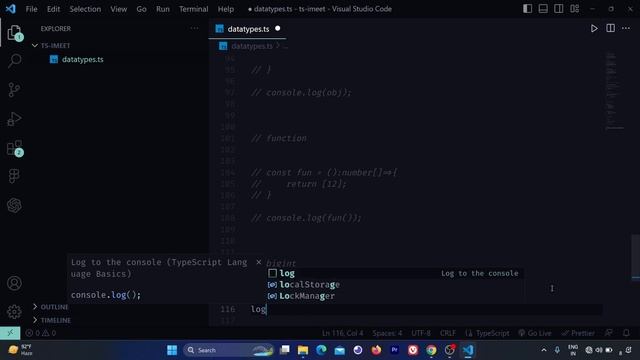Show errors and warnings count in status bar
The image size is (640, 360).
point(41,333)
